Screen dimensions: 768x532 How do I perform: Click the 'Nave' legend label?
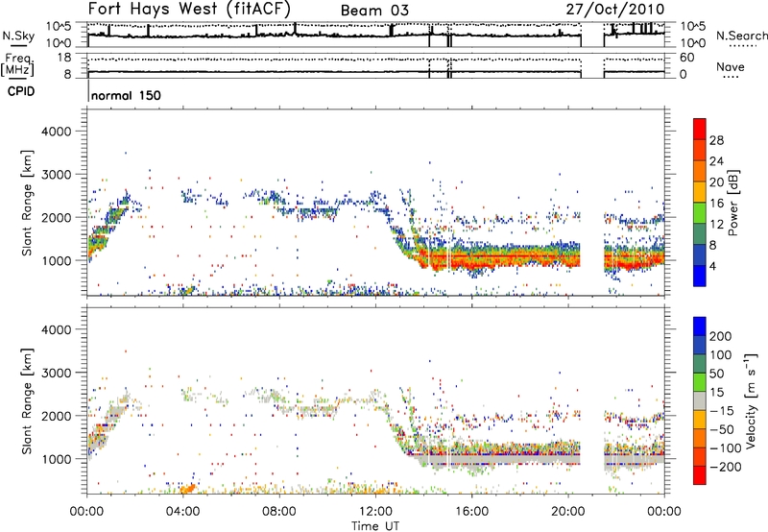click(731, 66)
